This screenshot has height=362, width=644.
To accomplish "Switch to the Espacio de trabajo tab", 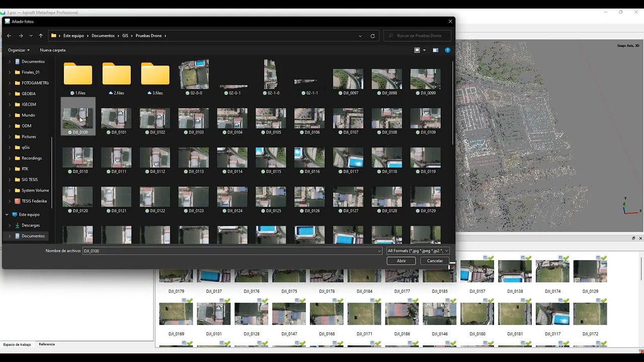I will tap(17, 344).
